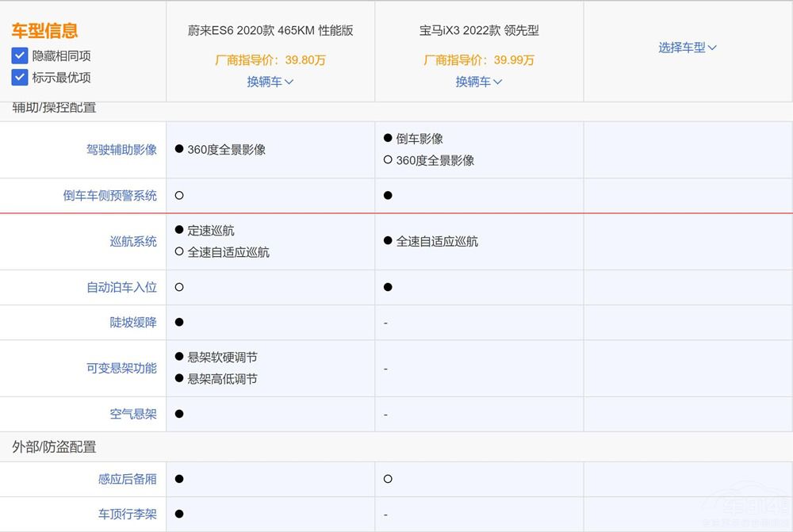Click the 蔚来ES6 2020款 465KM 性能版 title
Viewport: 793px width, 532px height.
[270, 31]
